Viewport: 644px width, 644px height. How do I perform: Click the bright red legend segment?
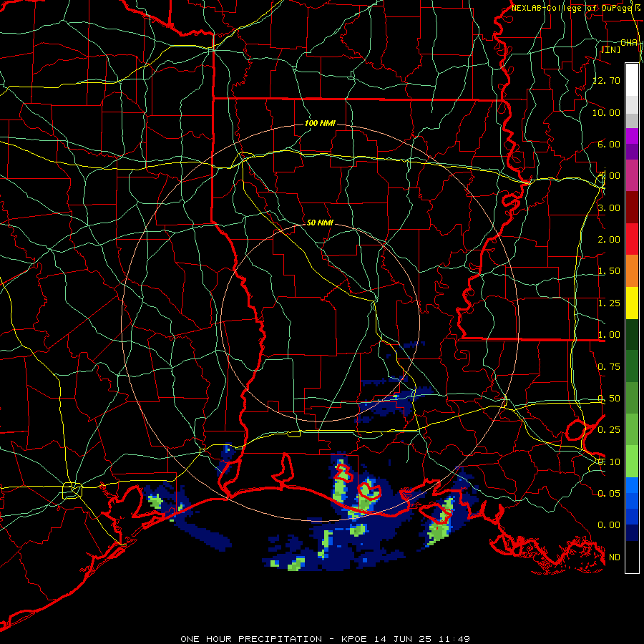click(x=632, y=239)
